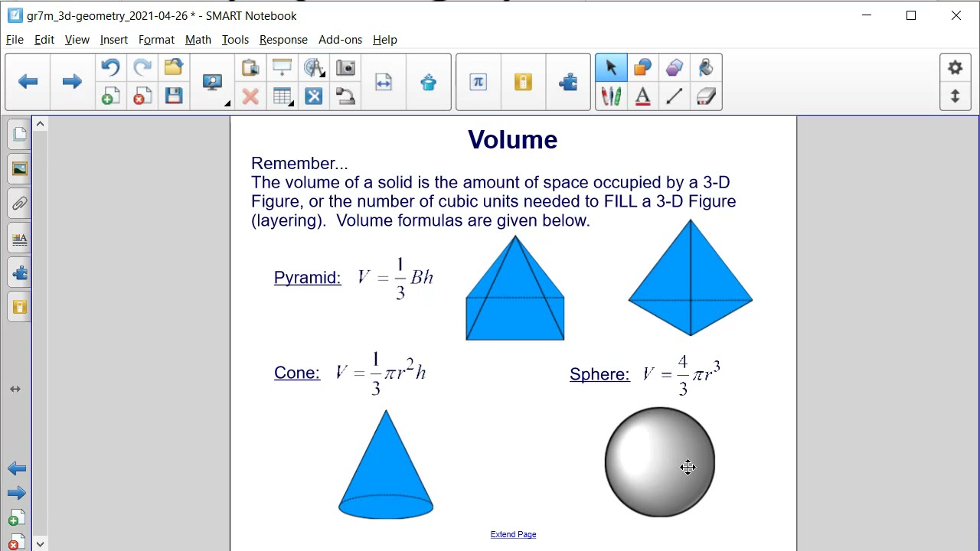980x551 pixels.
Task: Select the gray sphere image
Action: pos(660,462)
